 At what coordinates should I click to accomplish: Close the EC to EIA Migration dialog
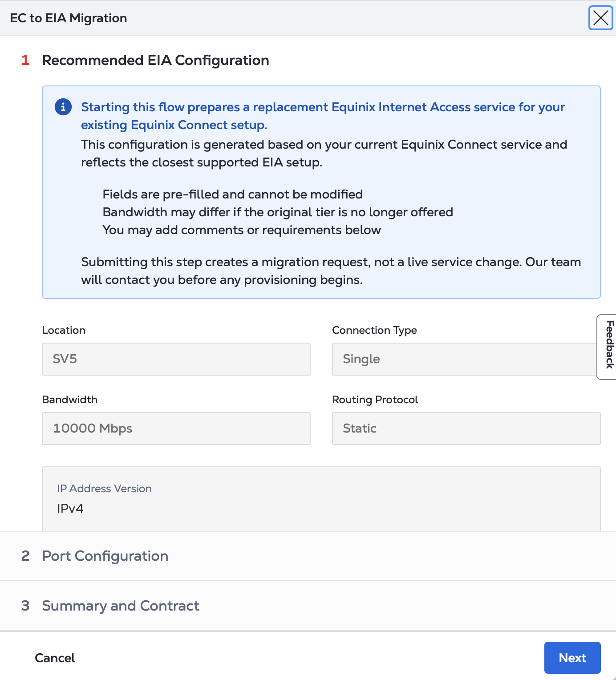click(600, 18)
